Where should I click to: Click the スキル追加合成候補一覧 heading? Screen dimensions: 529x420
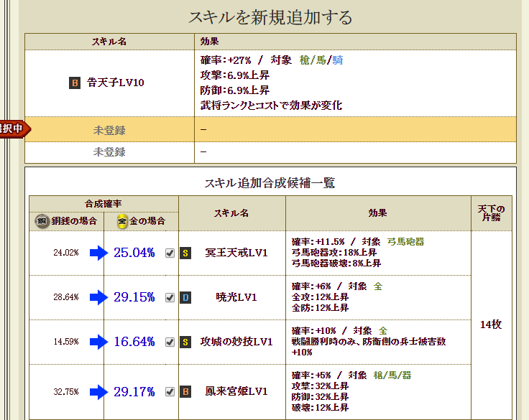point(270,183)
